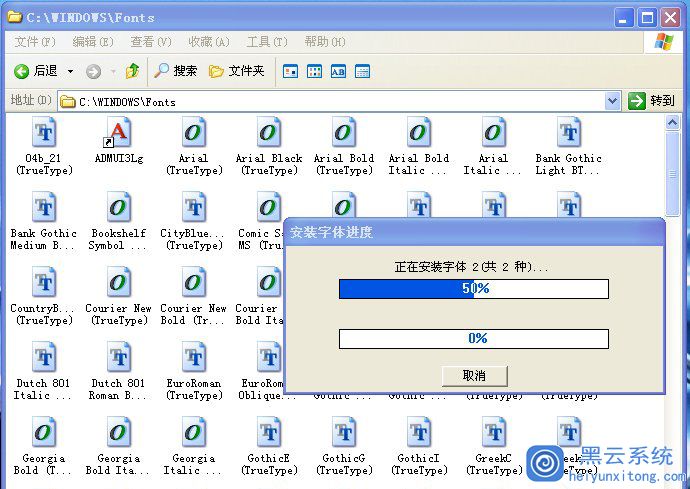The image size is (690, 489).
Task: Click the scrollbar up arrow
Action: pos(672,122)
